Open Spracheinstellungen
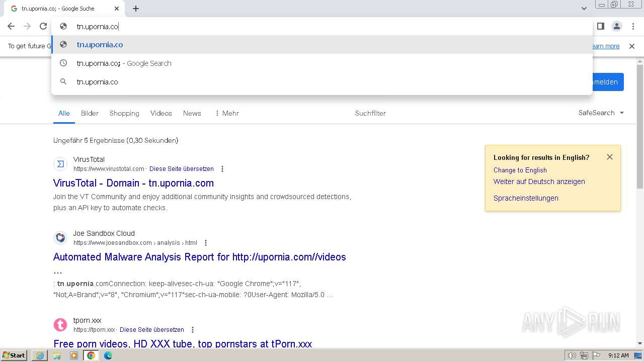644x362 pixels. (526, 198)
